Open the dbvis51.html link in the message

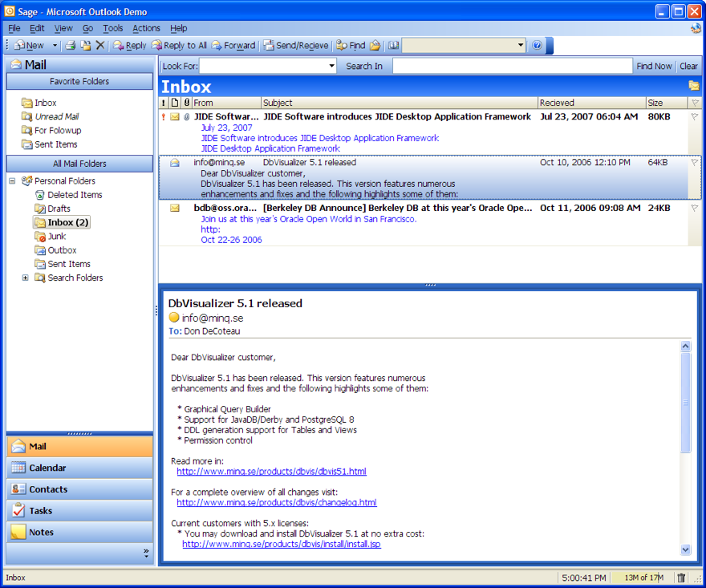(271, 472)
